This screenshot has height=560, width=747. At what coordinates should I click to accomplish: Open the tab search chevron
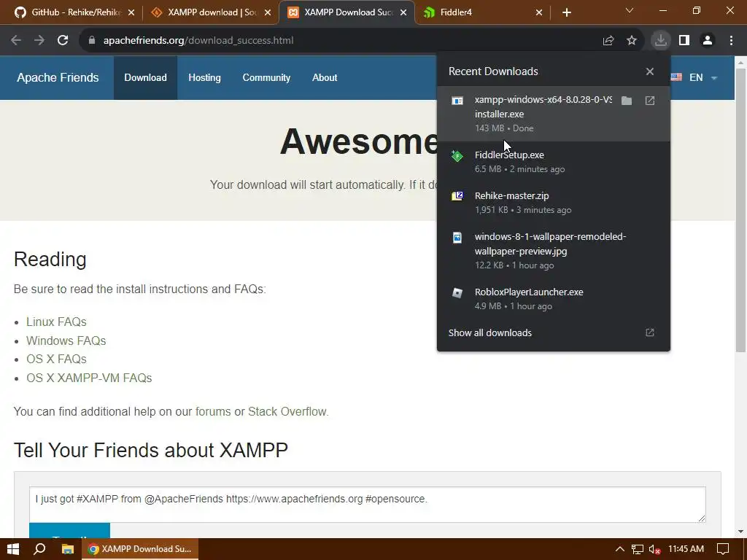click(x=630, y=10)
